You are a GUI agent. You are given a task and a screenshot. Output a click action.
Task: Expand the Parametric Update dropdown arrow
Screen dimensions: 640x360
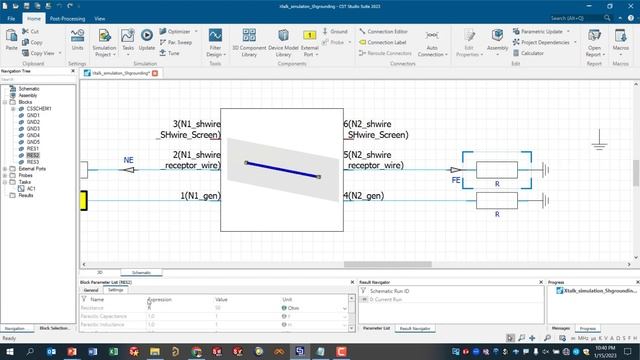(x=568, y=31)
